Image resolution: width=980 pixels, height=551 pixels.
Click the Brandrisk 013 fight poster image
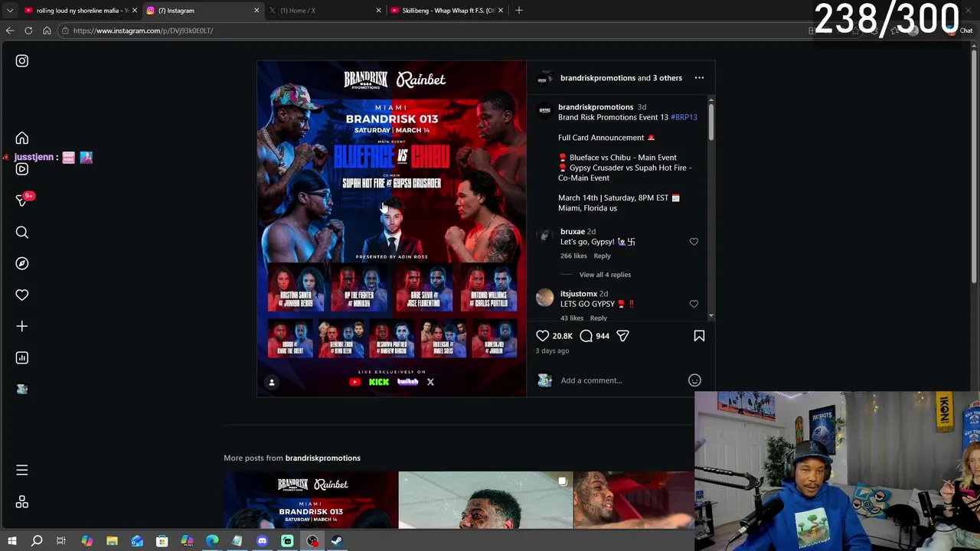pyautogui.click(x=391, y=228)
